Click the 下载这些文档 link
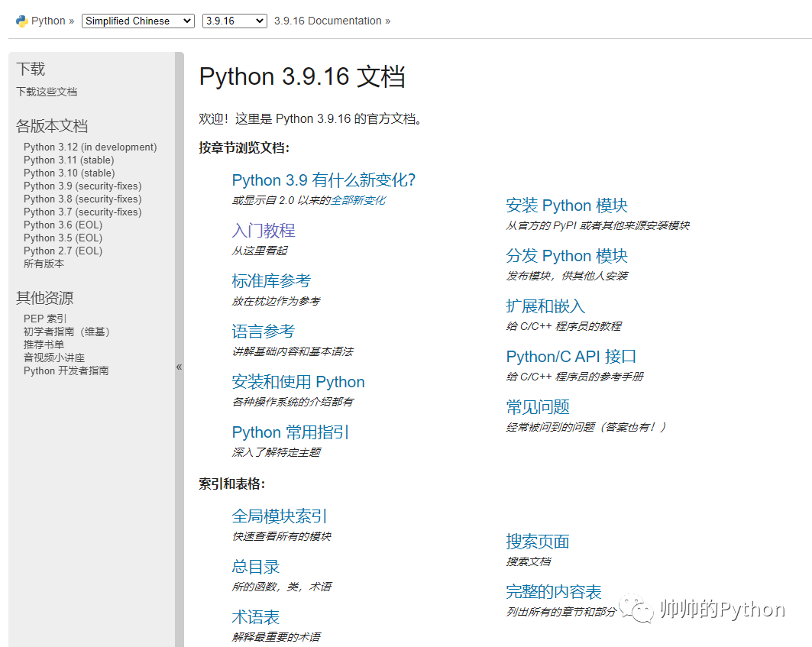812x647 pixels. coord(47,92)
